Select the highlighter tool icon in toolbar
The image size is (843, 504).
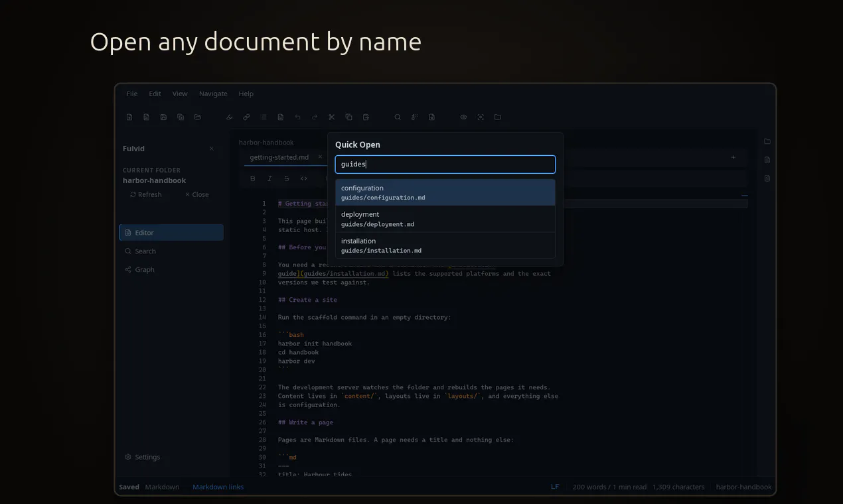230,117
